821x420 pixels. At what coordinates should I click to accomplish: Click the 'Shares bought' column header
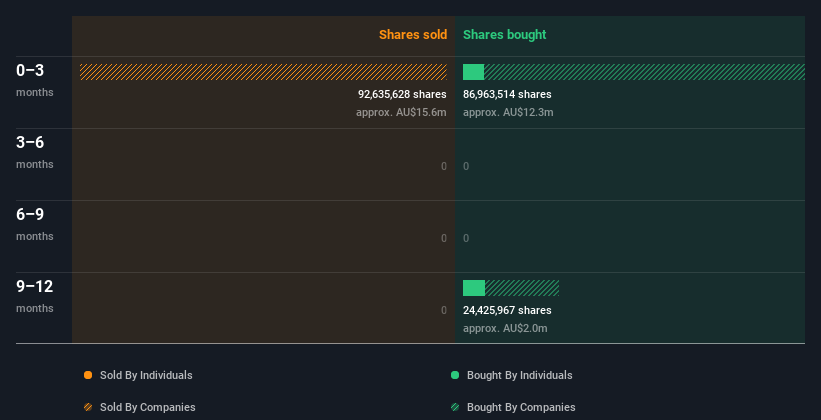coord(504,35)
